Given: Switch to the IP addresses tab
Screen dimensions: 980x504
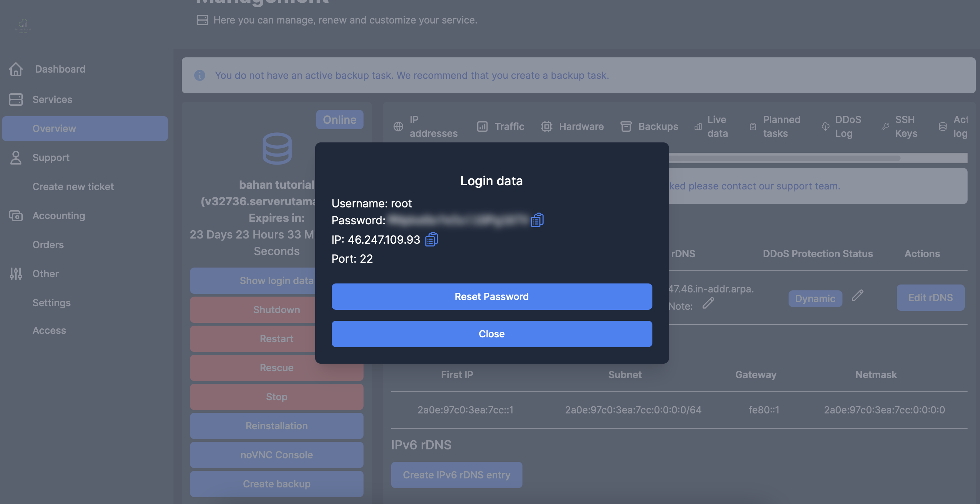Looking at the screenshot, I should [x=433, y=127].
